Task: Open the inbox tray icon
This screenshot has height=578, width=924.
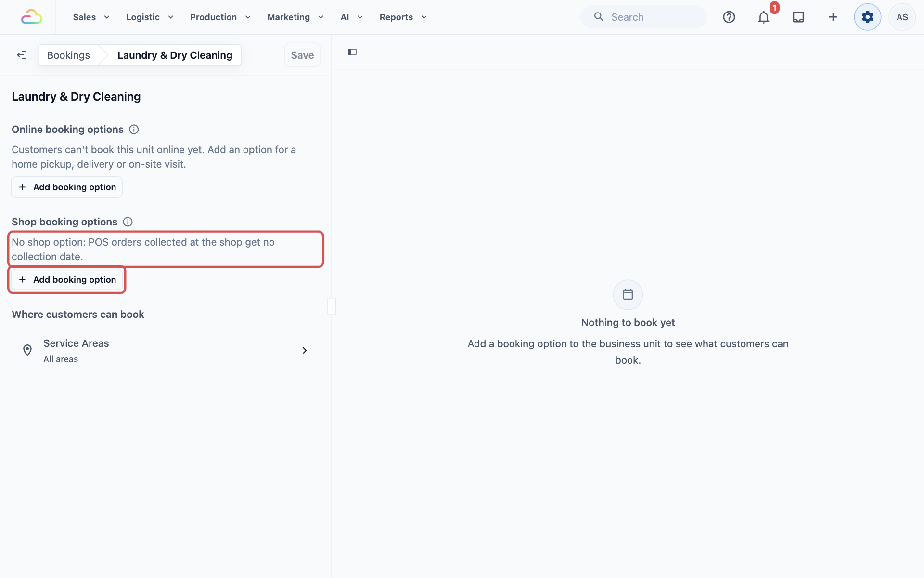Action: (798, 17)
